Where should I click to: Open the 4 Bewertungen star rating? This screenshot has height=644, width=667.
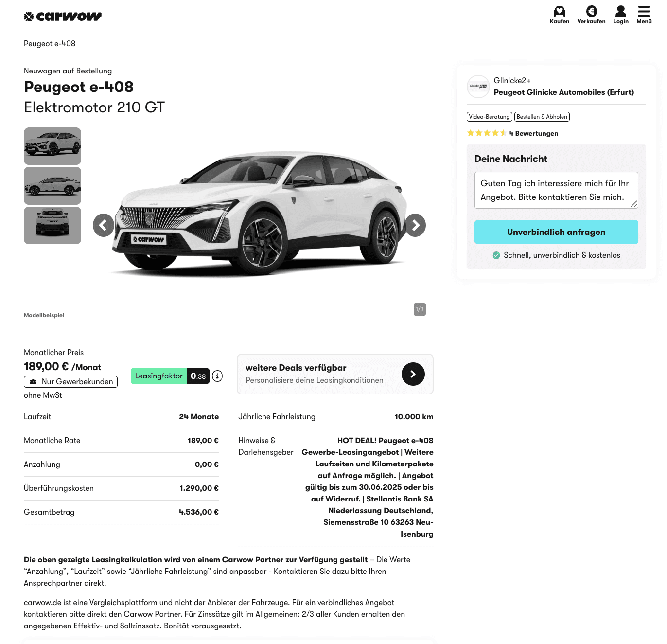click(512, 133)
